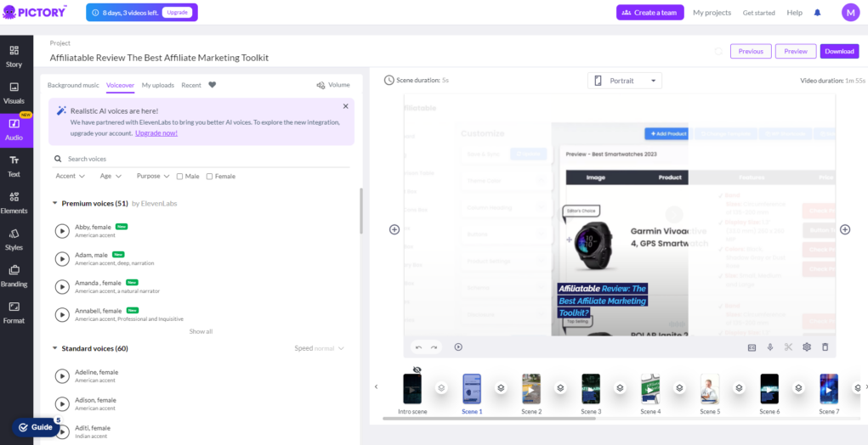
Task: Check the Female filter checkbox
Action: (x=209, y=177)
